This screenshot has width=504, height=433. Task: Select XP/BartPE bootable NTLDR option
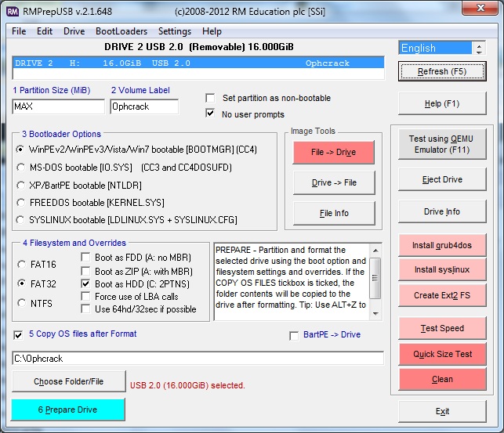tap(20, 186)
